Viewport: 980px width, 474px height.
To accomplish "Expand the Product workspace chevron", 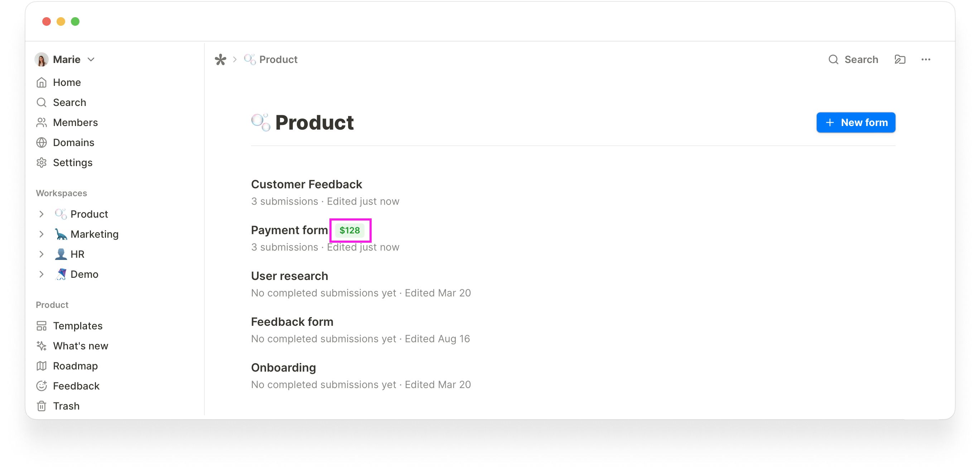I will 42,214.
